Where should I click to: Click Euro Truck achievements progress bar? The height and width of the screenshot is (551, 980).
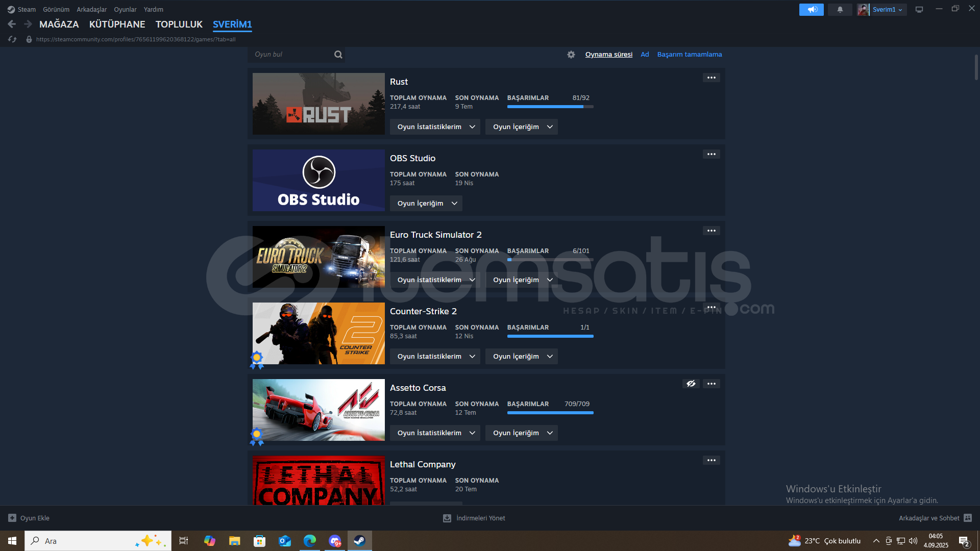tap(550, 260)
